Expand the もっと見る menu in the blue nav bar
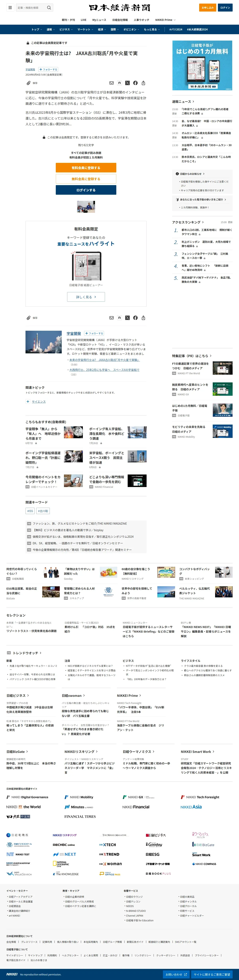This screenshot has width=239, height=980. [x=151, y=29]
